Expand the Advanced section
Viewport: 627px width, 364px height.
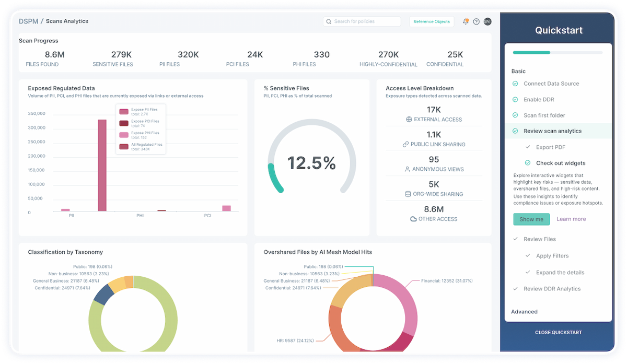tap(524, 311)
